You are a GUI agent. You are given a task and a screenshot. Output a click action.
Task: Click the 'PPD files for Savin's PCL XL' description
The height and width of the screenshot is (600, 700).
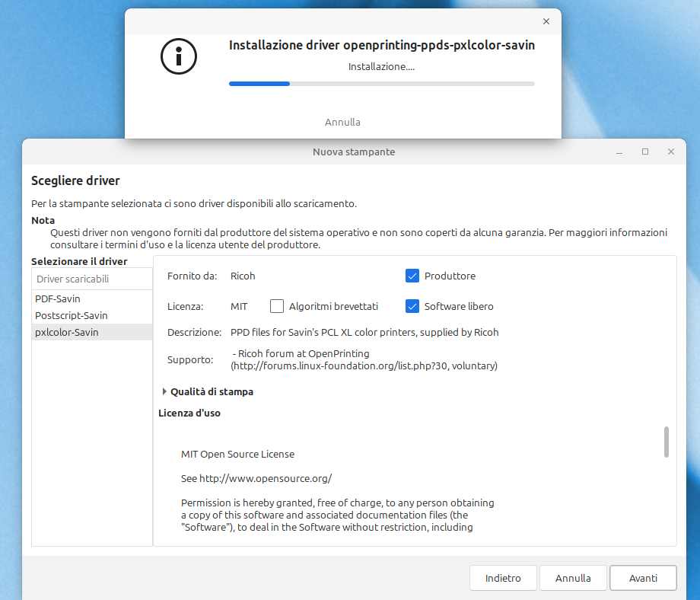(364, 333)
